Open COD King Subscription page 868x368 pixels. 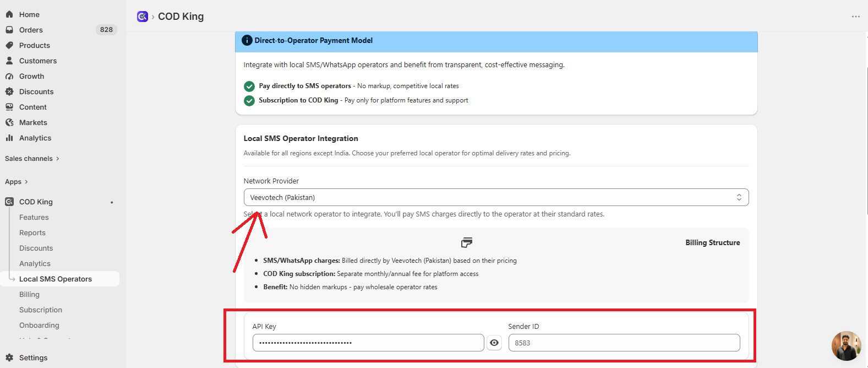click(x=41, y=310)
